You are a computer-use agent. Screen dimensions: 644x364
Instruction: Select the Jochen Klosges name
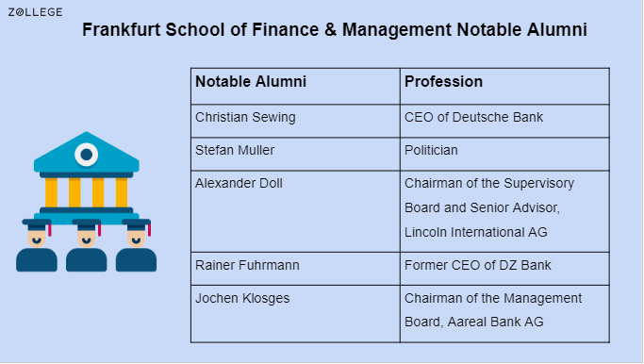tap(242, 298)
